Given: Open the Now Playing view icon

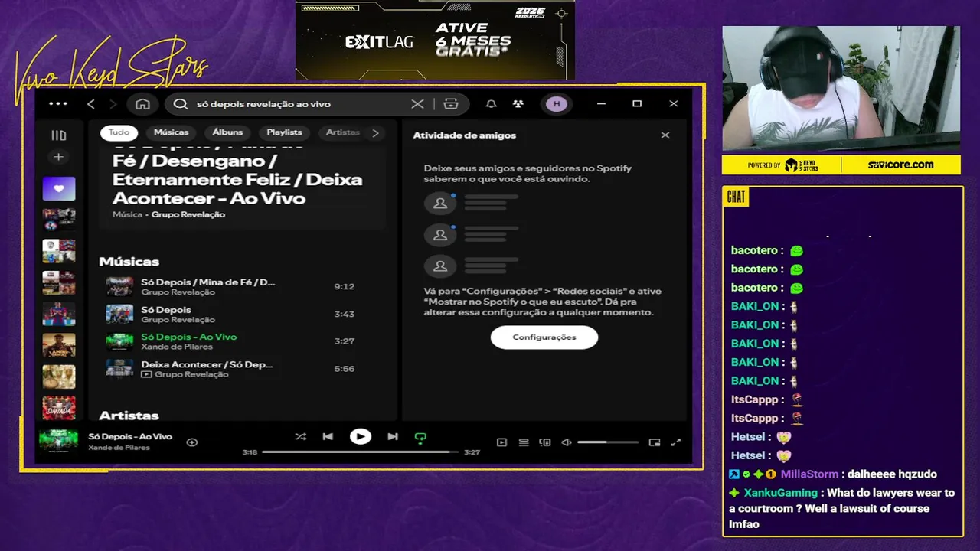Looking at the screenshot, I should [501, 442].
